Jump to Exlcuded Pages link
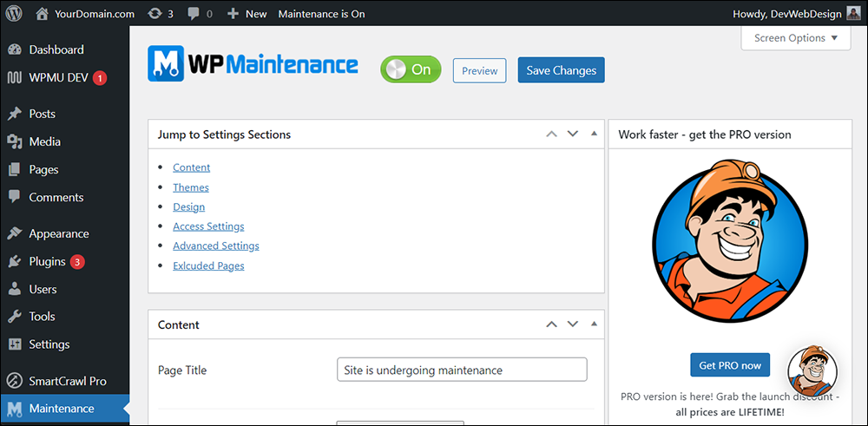This screenshot has height=426, width=868. pyautogui.click(x=208, y=266)
